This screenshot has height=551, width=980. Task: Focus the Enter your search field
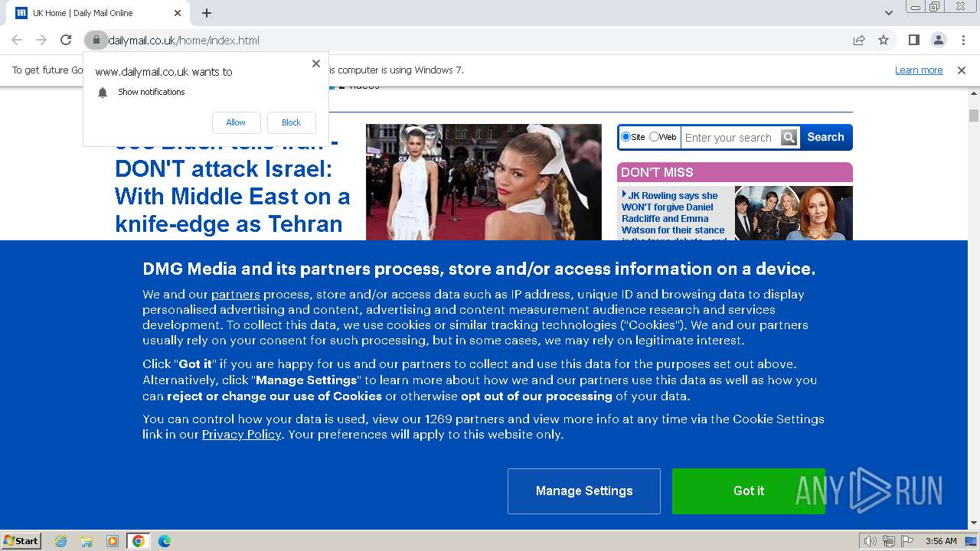pyautogui.click(x=730, y=138)
